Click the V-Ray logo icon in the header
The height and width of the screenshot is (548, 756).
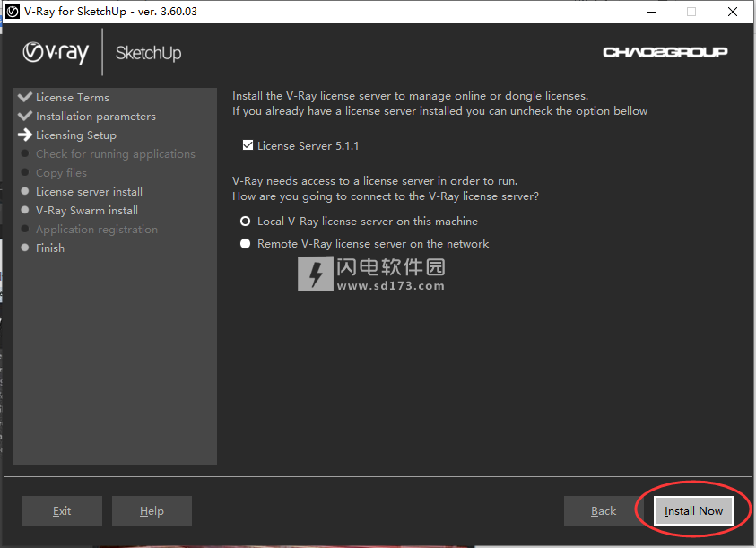(x=56, y=53)
